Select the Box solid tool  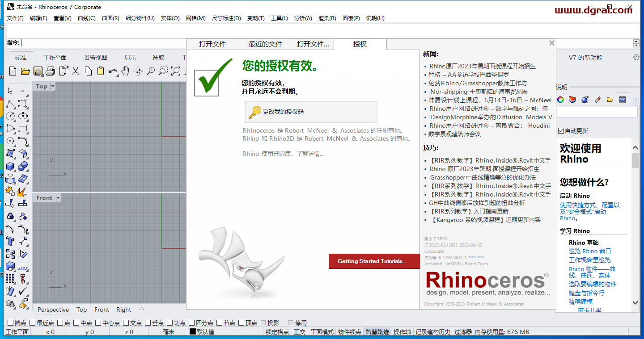(x=10, y=166)
